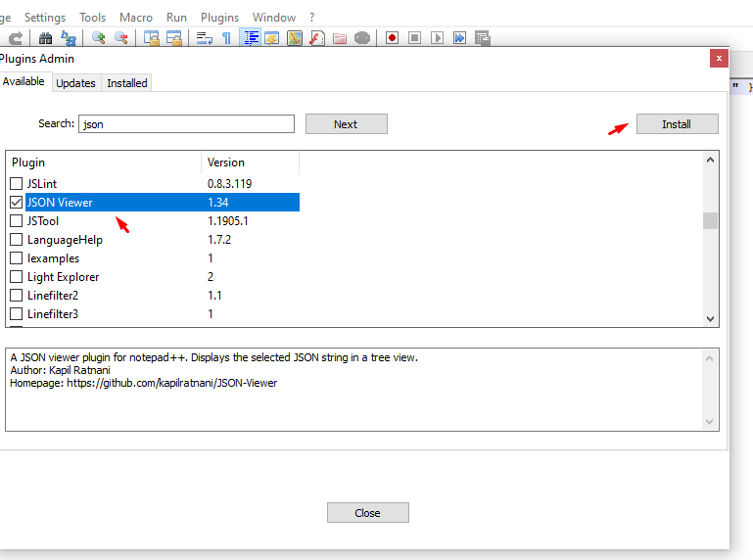The image size is (753, 560).
Task: Check the Linefilter3 plugin checkbox
Action: 17,313
